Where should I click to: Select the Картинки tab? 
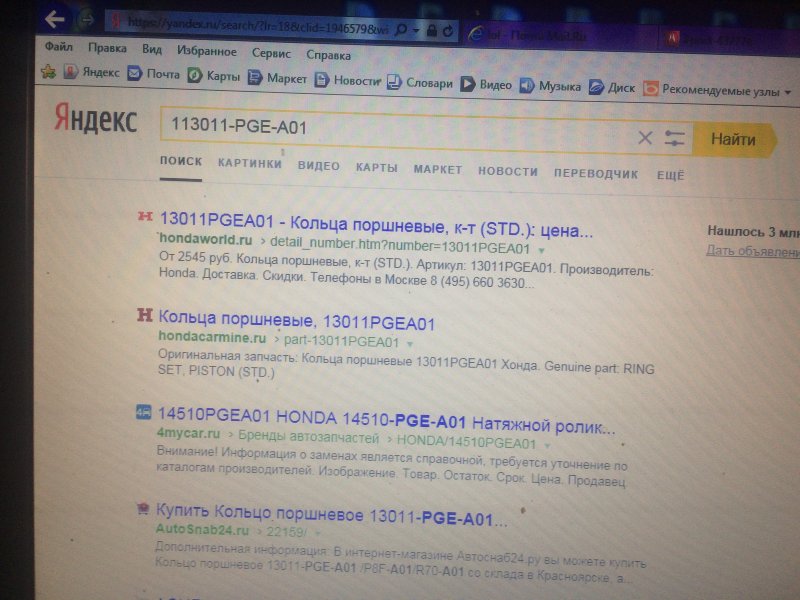tap(249, 163)
